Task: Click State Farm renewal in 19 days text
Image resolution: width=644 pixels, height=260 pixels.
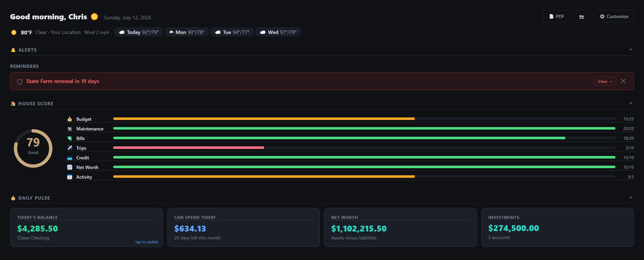Action: click(x=63, y=81)
